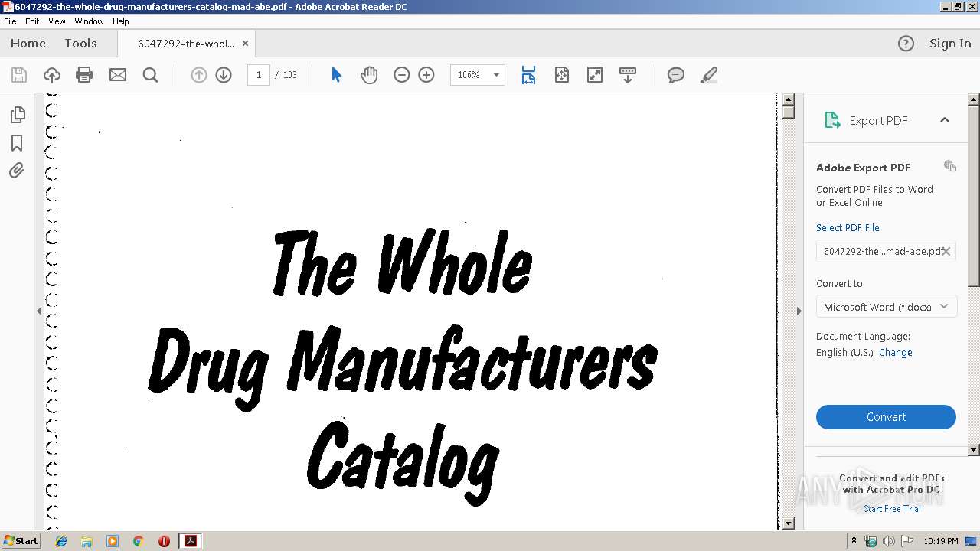Zoom in with the plus icon
Viewport: 980px width, 551px height.
tap(426, 75)
